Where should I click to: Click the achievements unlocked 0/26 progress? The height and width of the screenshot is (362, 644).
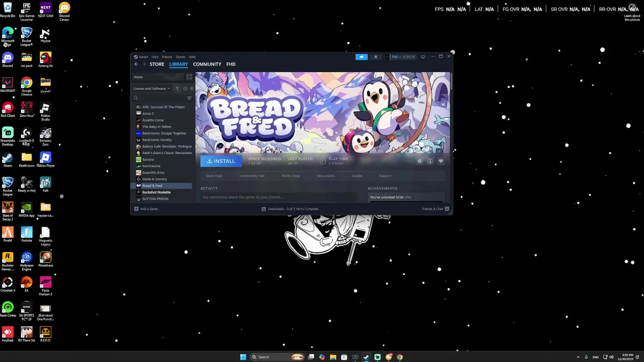click(406, 198)
